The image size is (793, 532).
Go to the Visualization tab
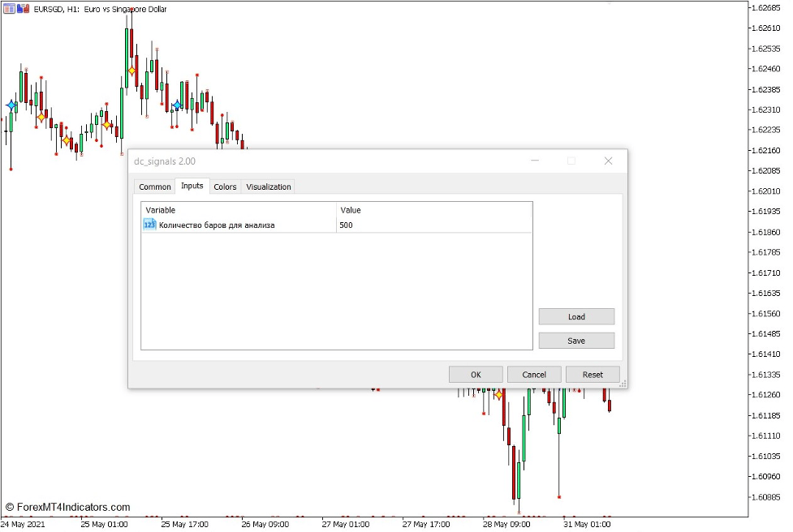[x=269, y=187]
